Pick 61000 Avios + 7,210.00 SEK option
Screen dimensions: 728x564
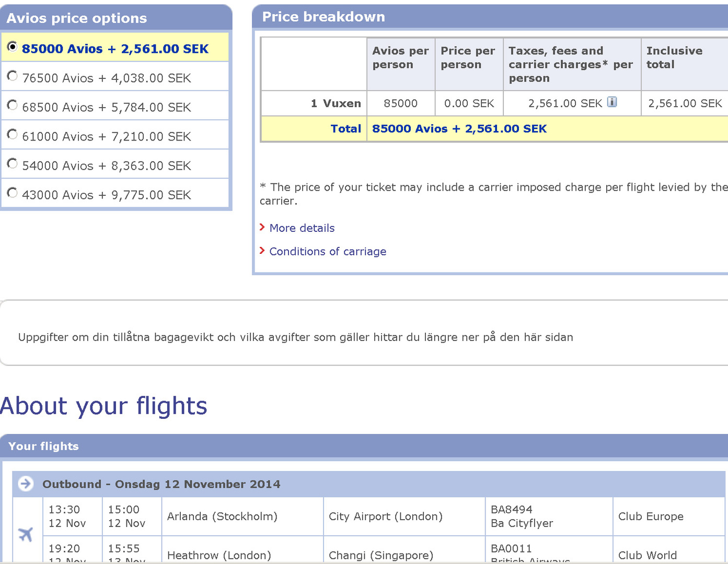pos(13,135)
